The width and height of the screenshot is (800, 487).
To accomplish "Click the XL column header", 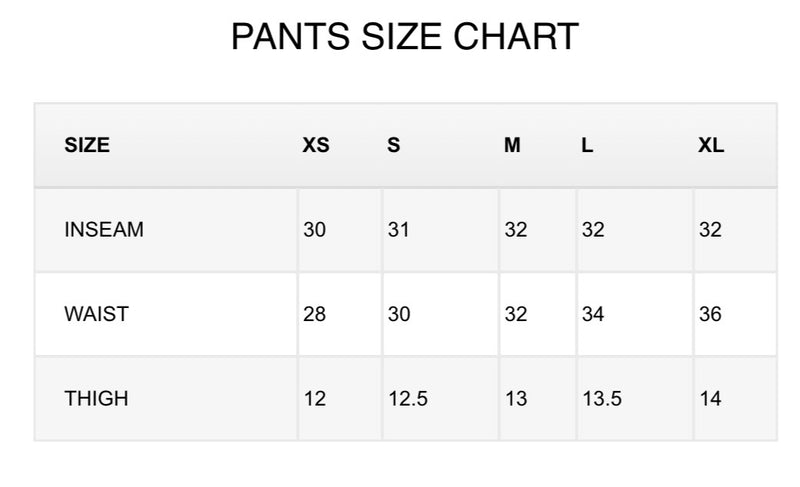I will coord(711,145).
